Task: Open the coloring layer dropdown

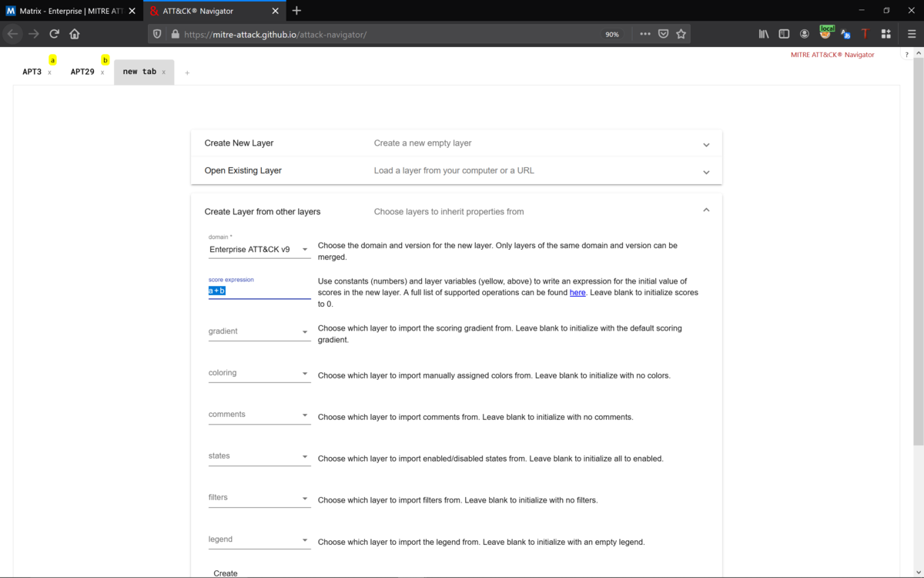Action: click(259, 374)
